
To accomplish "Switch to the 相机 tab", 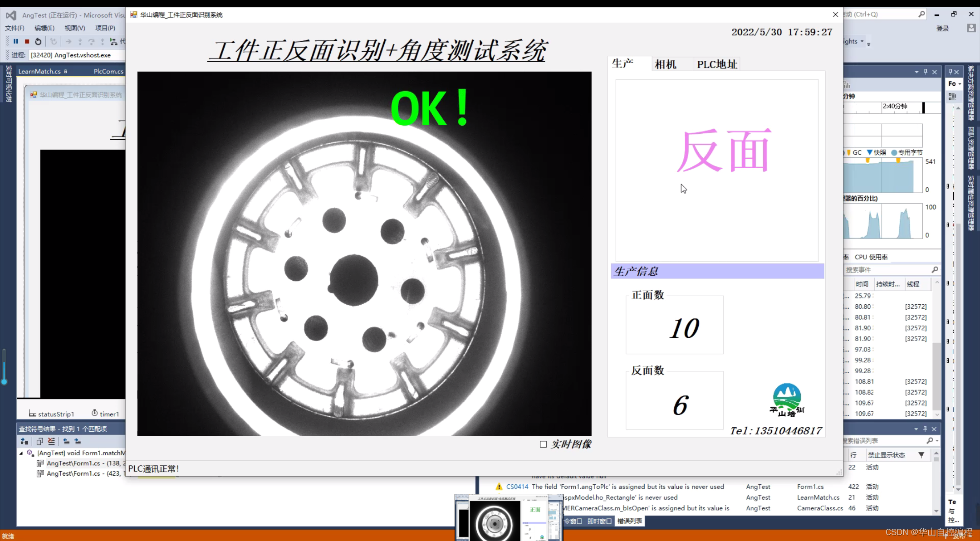I will pos(666,64).
